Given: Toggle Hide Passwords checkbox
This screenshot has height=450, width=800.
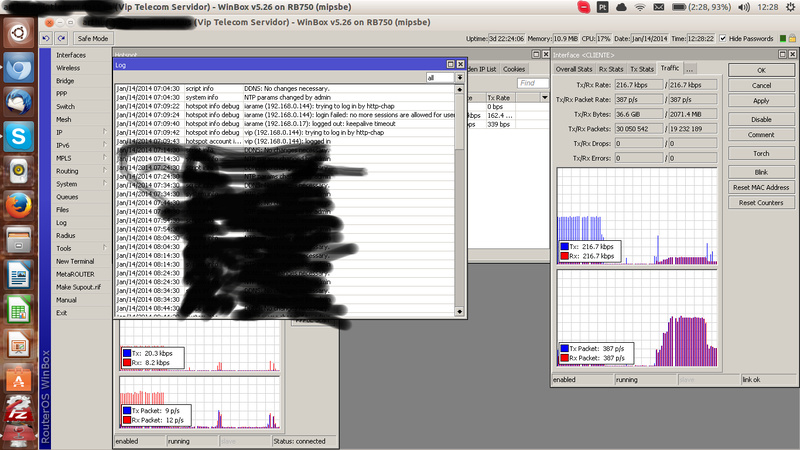Looking at the screenshot, I should coord(722,38).
